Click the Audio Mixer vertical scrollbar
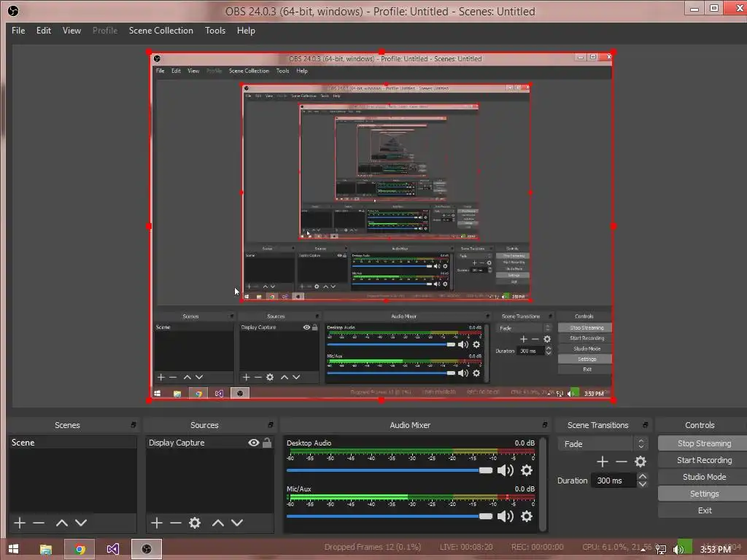Image resolution: width=747 pixels, height=560 pixels. click(543, 483)
